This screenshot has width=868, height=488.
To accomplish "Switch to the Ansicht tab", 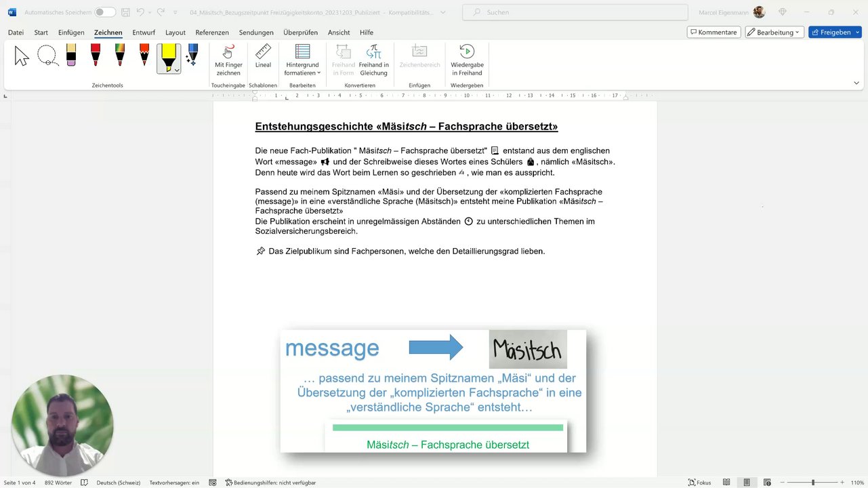I will pos(339,33).
